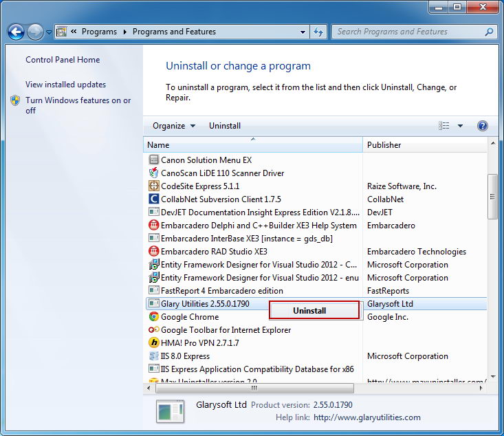Click Embarcadero Technologies publisher cell
The width and height of the screenshot is (504, 436).
click(x=417, y=252)
